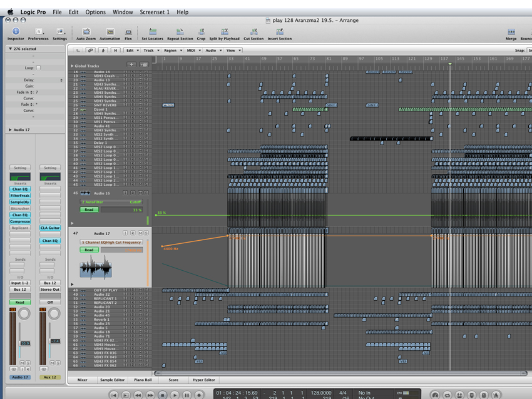The image size is (532, 399).
Task: Click the Rewind transport button
Action: [x=138, y=395]
